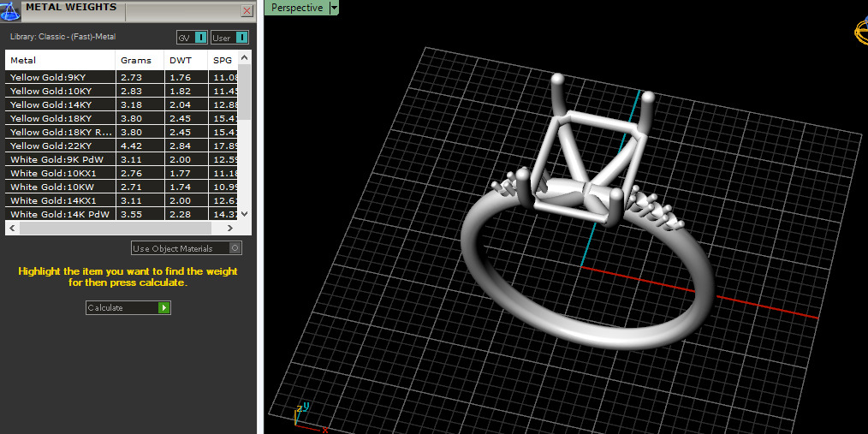Click the 1.82 DWT cell
868x434 pixels.
(x=186, y=92)
